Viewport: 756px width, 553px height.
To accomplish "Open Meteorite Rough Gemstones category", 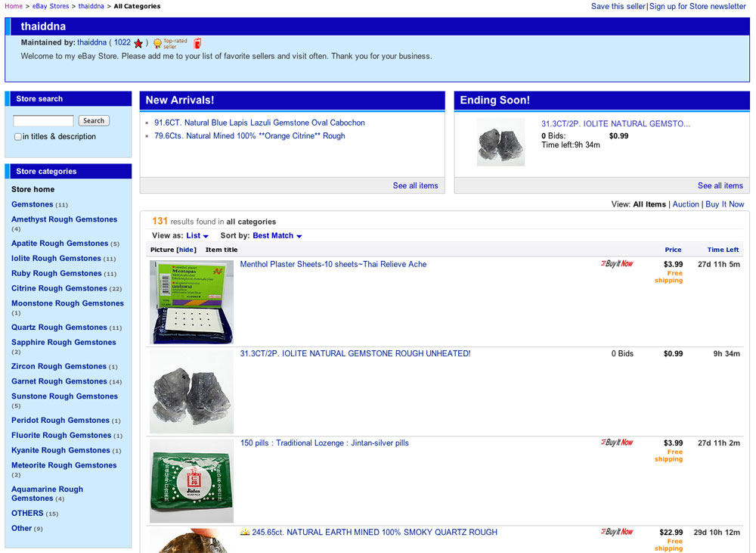I will tap(64, 465).
